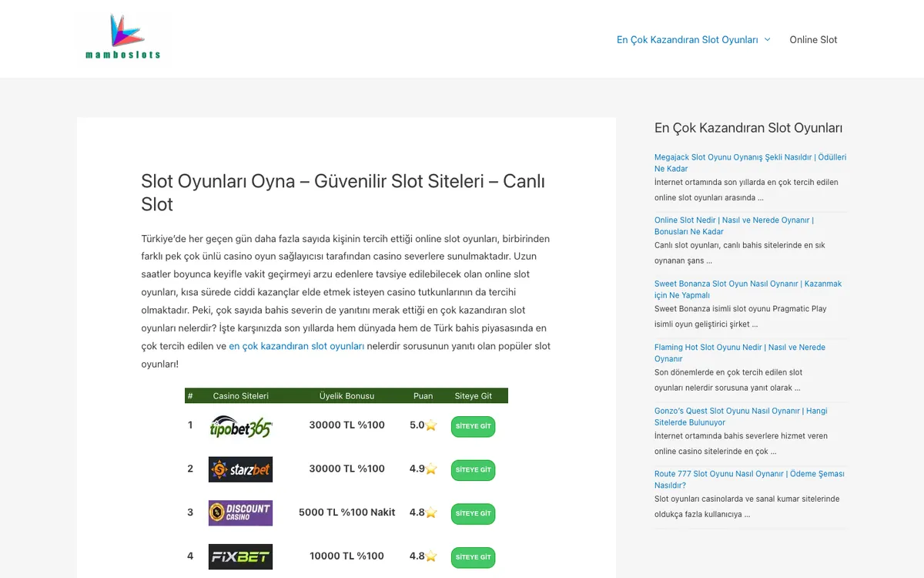
Task: Open En Çok Kazandıran Slot Oyunları menu
Action: click(687, 39)
